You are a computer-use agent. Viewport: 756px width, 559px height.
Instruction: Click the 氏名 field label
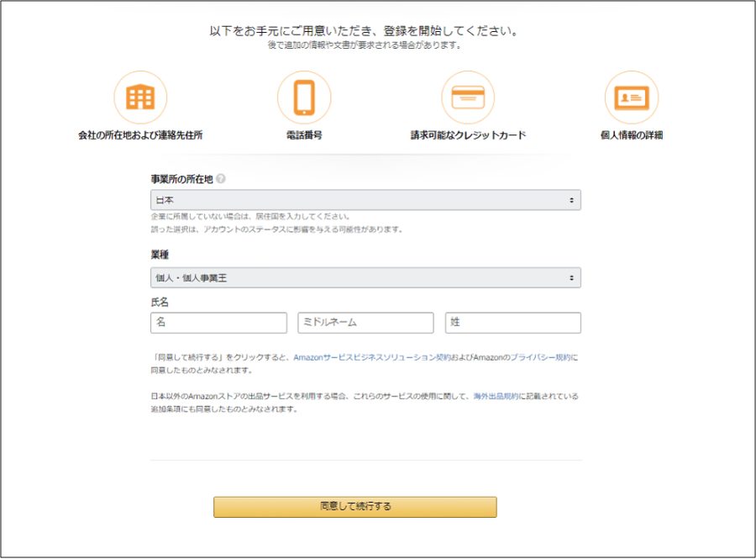coord(160,303)
